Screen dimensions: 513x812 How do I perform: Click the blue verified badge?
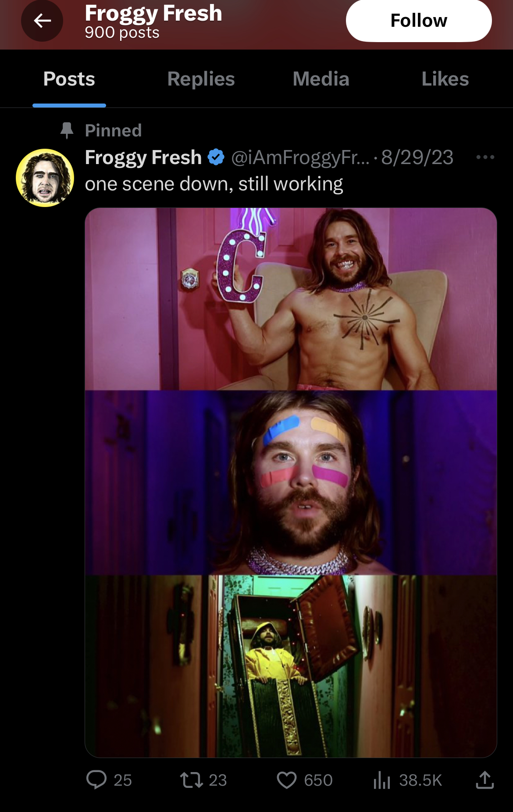[x=216, y=157]
